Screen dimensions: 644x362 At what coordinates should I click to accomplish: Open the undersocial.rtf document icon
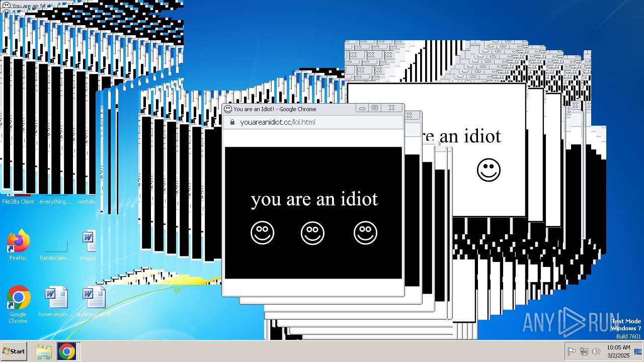tap(94, 302)
